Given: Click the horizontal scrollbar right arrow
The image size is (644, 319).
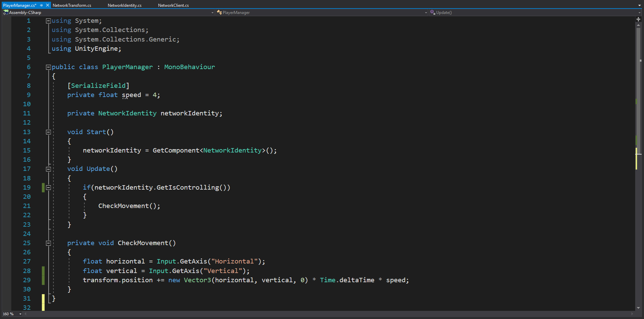Looking at the screenshot, I should click(x=632, y=314).
